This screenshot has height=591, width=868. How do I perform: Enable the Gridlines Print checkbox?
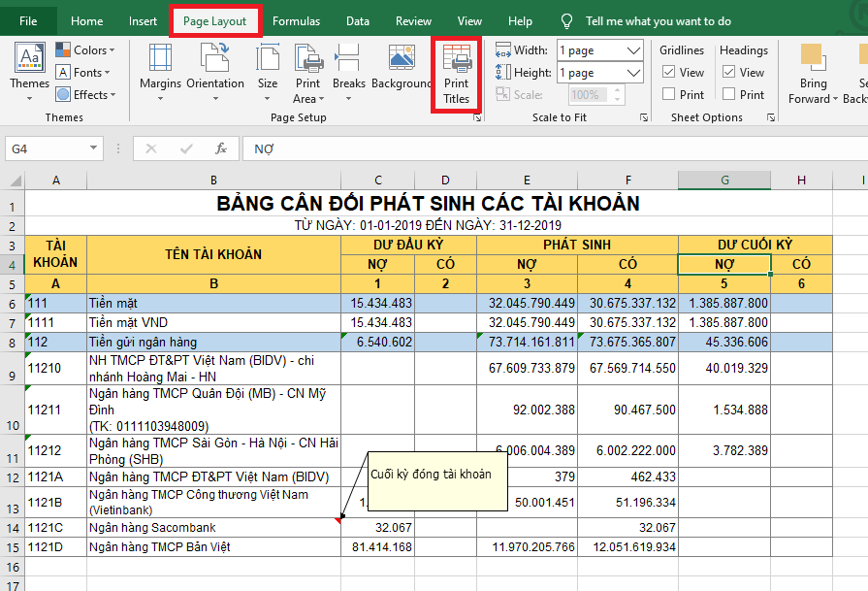click(x=669, y=94)
